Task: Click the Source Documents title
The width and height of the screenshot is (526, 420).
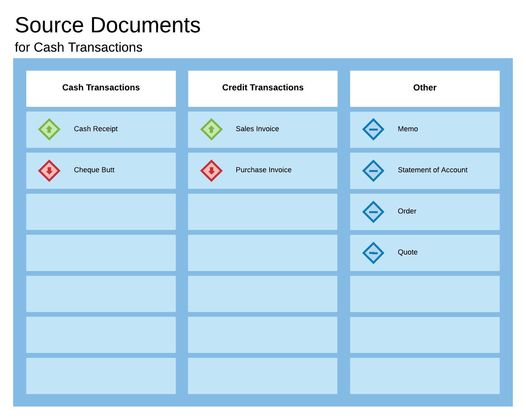Action: point(108,25)
